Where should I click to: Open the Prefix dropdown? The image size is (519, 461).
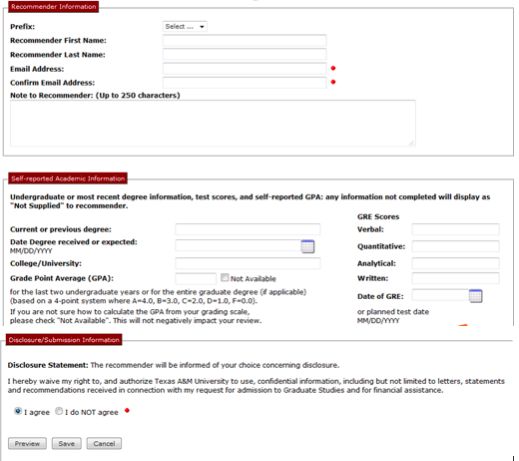coord(185,27)
